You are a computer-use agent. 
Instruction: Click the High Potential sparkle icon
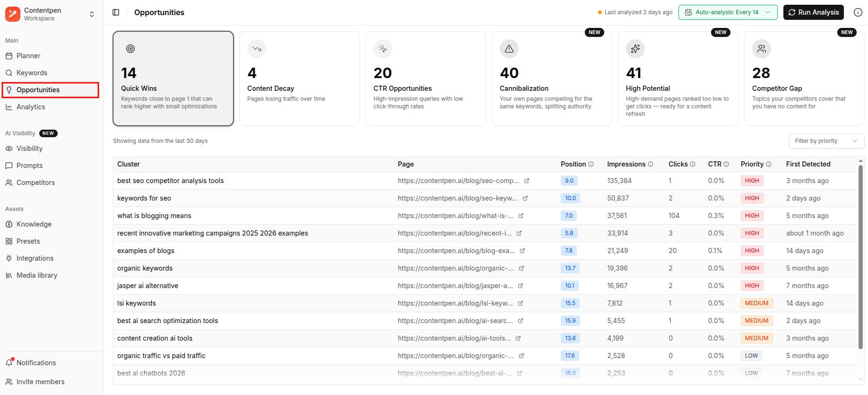click(635, 49)
